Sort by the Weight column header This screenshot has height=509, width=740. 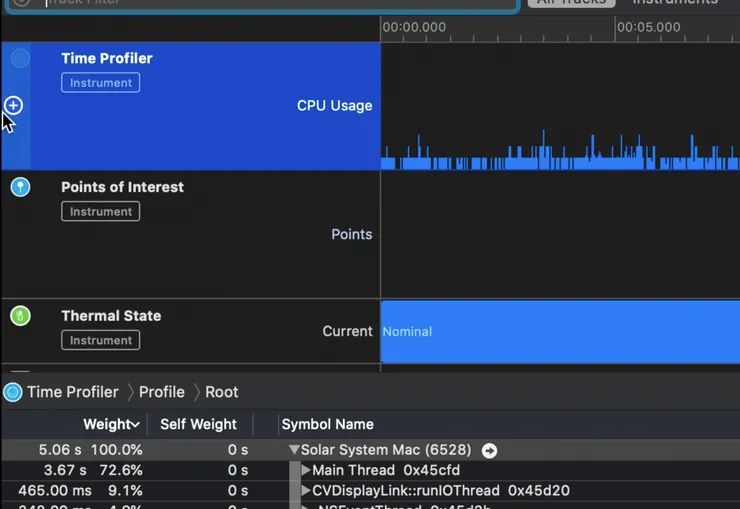pyautogui.click(x=110, y=424)
